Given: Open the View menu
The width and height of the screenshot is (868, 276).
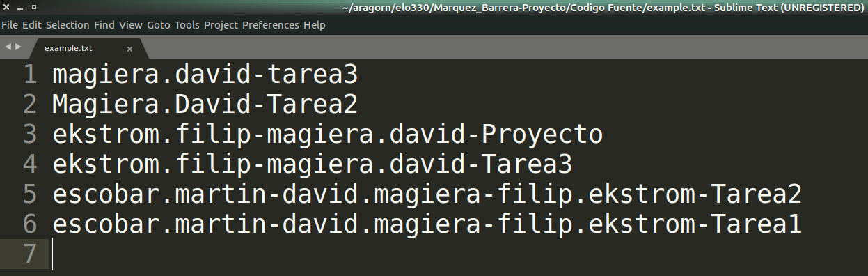Looking at the screenshot, I should pos(131,25).
